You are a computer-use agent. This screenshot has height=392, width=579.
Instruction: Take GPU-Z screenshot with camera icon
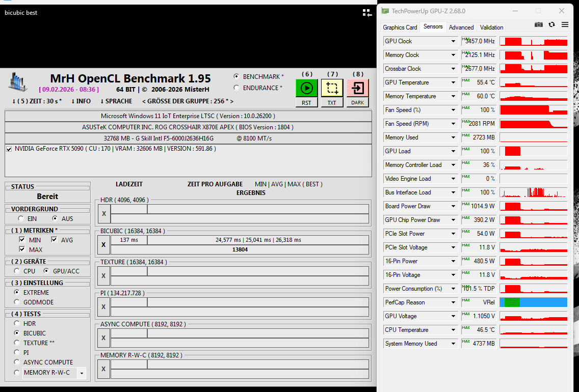coord(539,25)
